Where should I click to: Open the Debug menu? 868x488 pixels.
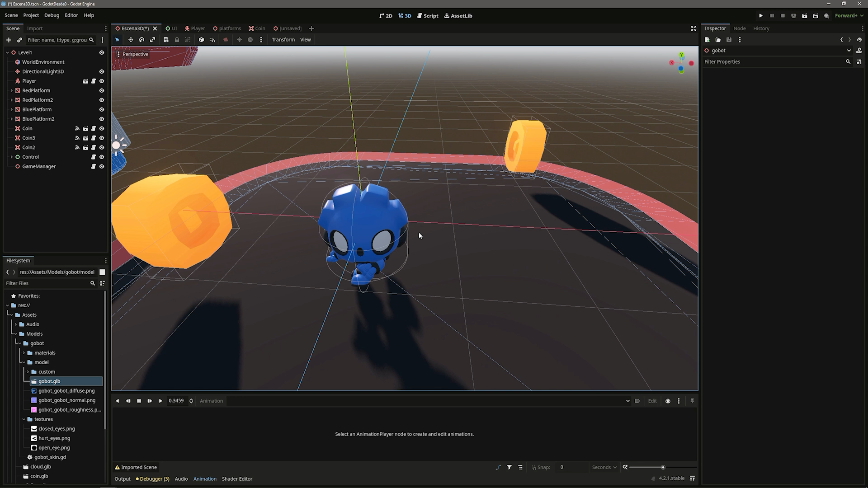tap(52, 15)
